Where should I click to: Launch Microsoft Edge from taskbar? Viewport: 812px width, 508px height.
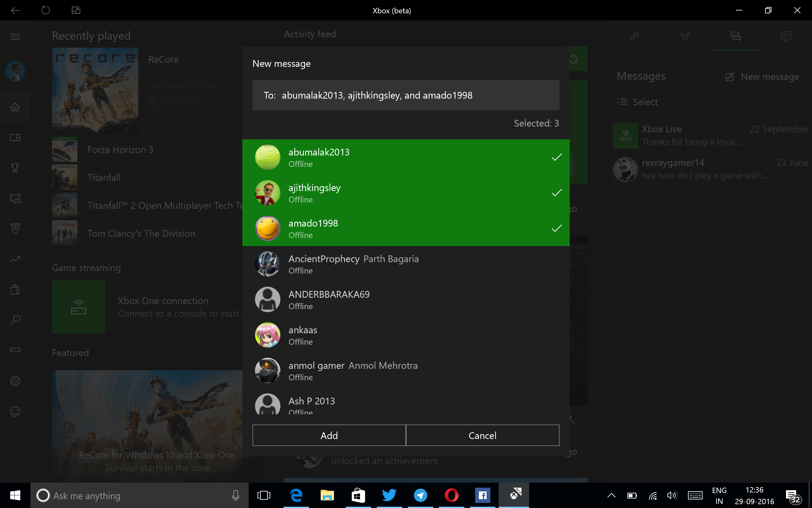pos(296,495)
